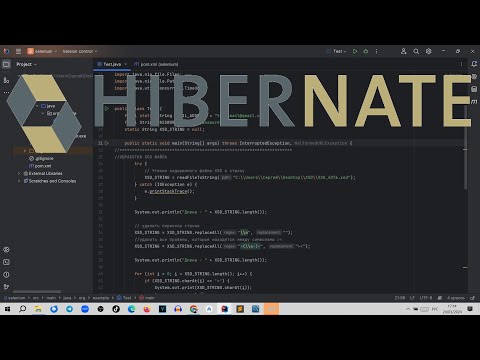Click the e.printStackTrace() line

[169, 191]
